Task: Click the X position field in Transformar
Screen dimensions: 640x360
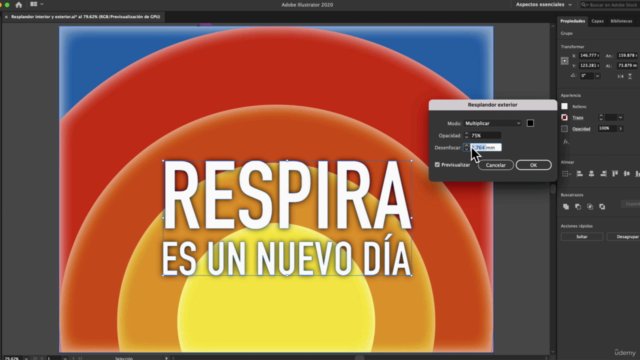Action: (x=589, y=56)
